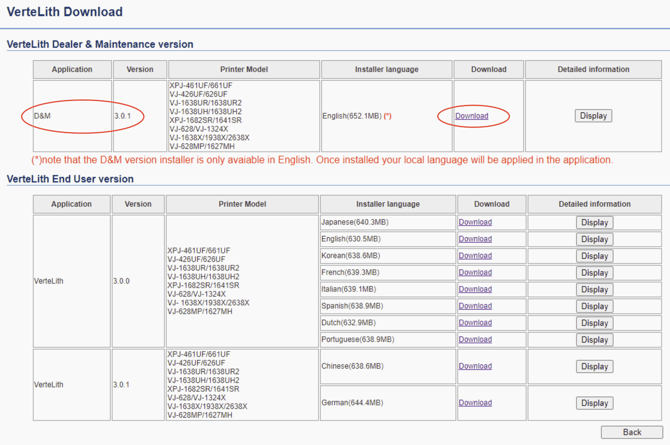The width and height of the screenshot is (670, 445).
Task: Show details for Korean installer
Action: point(594,256)
